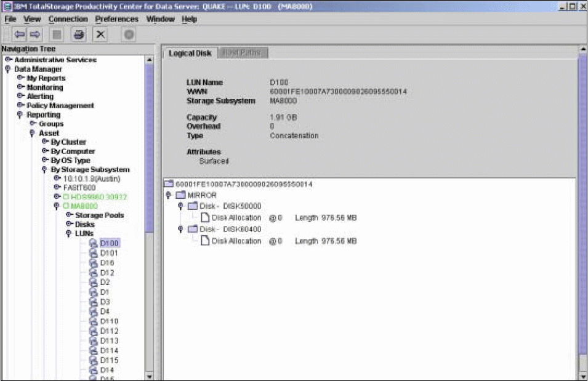Expand the My Reports node
Screen dimensions: 588x381
tap(19, 78)
